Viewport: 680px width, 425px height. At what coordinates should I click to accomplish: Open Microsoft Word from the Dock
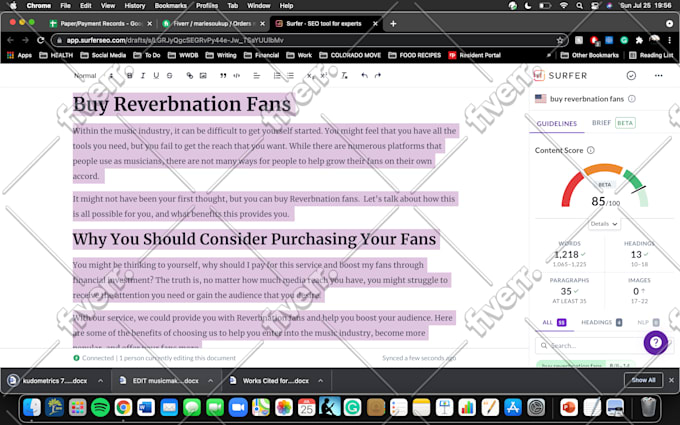[x=146, y=408]
